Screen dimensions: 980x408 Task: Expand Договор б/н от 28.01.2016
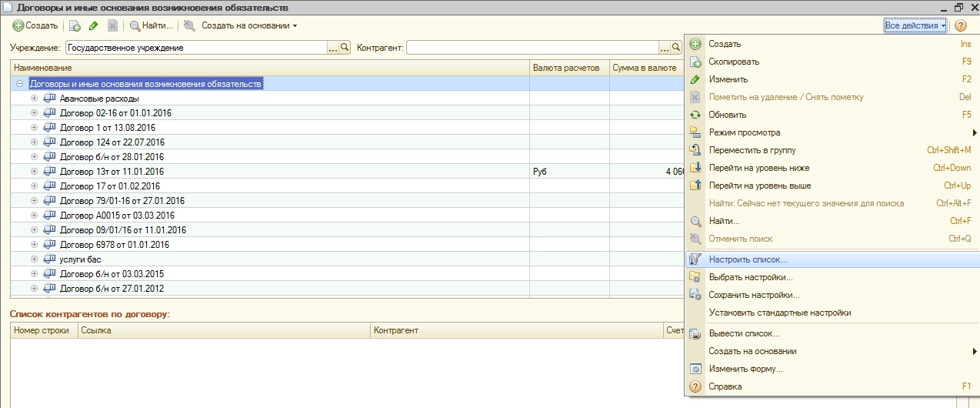[x=34, y=157]
